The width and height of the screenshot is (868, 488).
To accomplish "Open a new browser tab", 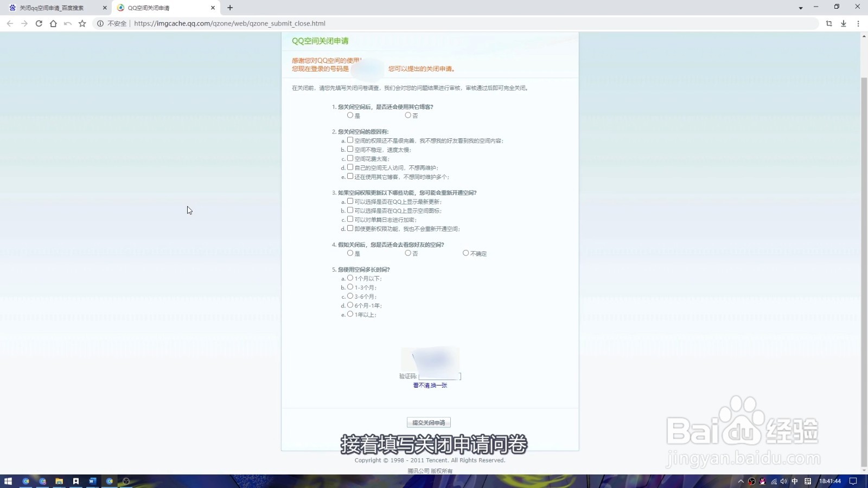I will [x=230, y=8].
